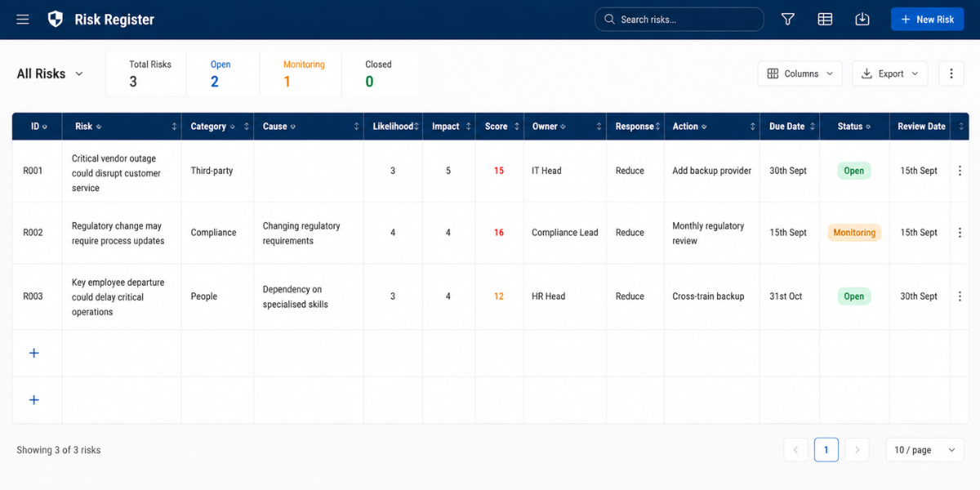Switch to table view icon
Screen dimensions: 980x490
(x=825, y=20)
